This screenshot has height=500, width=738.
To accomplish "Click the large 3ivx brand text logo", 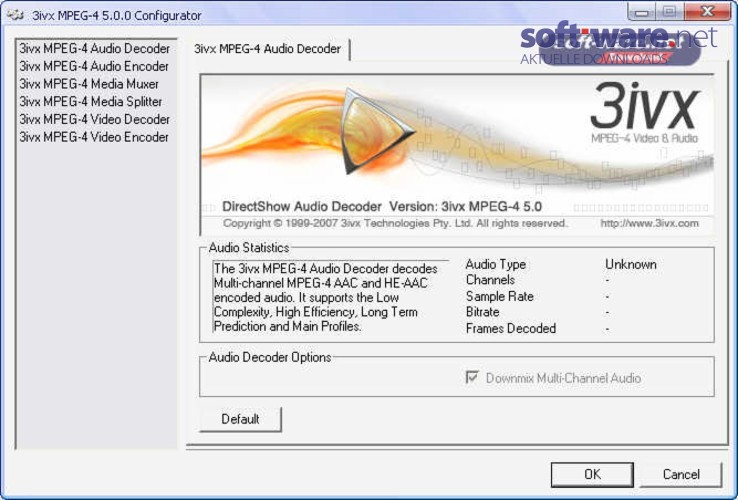I will (644, 106).
